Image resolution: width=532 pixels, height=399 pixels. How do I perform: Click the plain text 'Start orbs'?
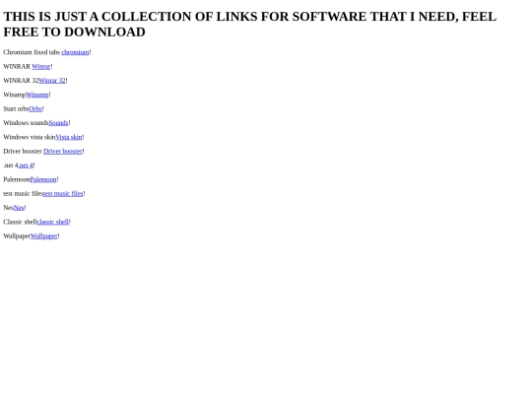pyautogui.click(x=17, y=109)
